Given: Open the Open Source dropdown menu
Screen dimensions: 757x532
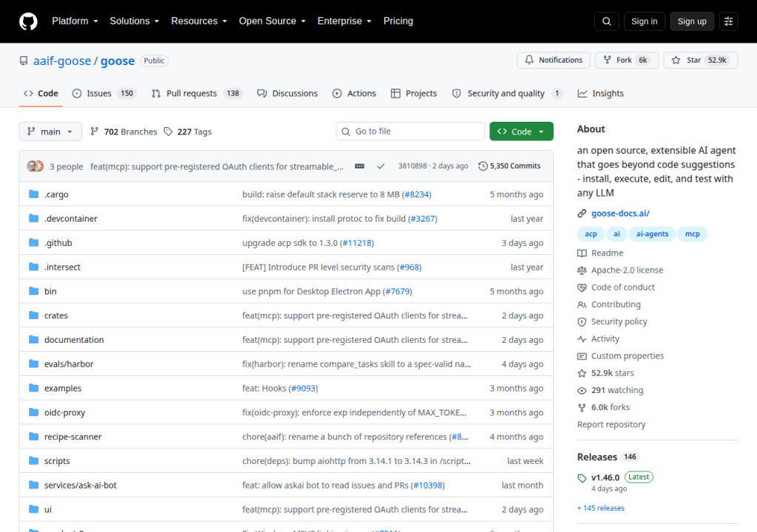Looking at the screenshot, I should [x=272, y=21].
